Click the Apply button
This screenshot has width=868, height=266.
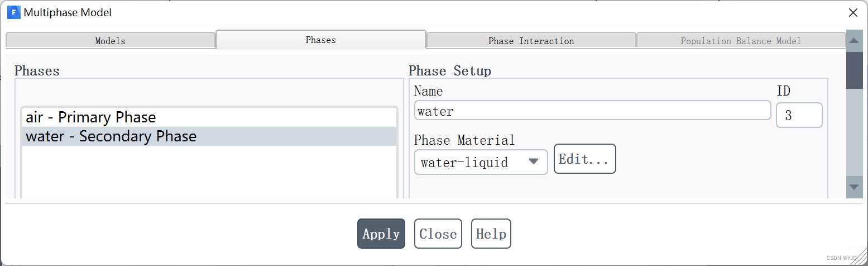click(x=381, y=234)
